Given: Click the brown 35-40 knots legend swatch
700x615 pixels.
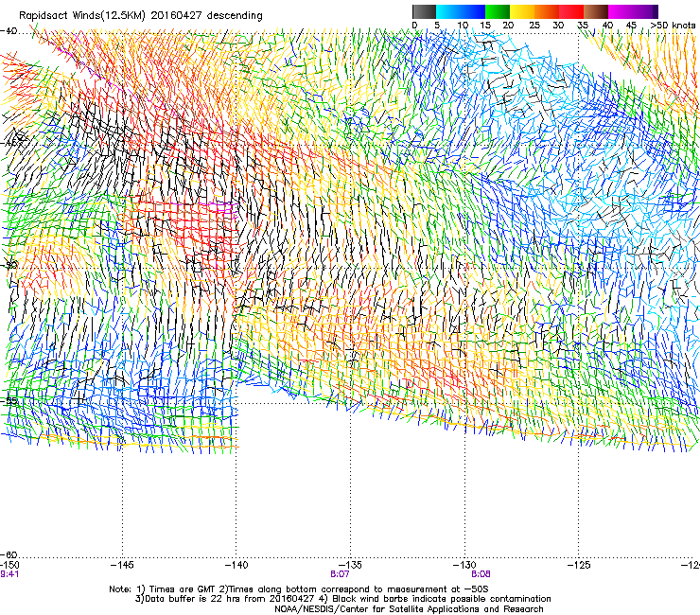Looking at the screenshot, I should click(x=596, y=11).
